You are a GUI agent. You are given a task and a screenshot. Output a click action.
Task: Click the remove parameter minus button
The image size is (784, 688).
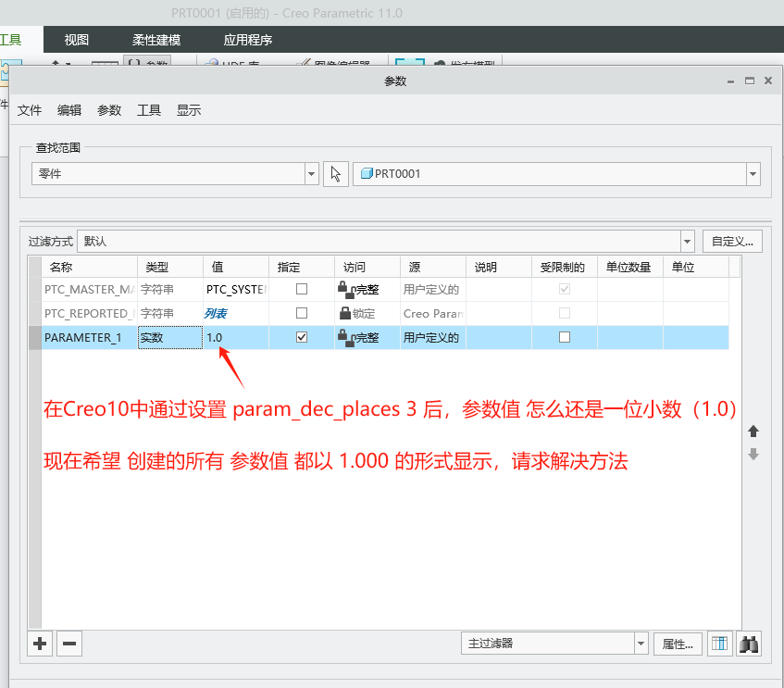(x=69, y=644)
